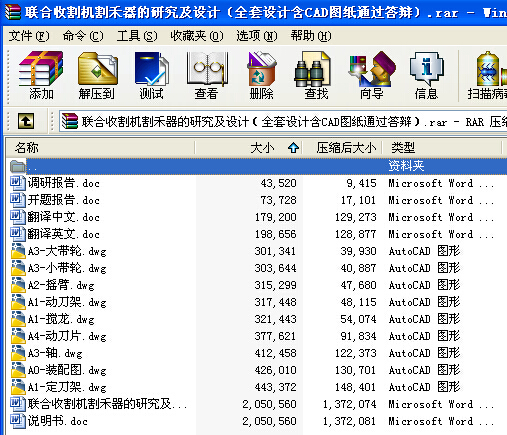The image size is (507, 435).
Task: Sort by the 压缩后大小 column header
Action: point(342,147)
